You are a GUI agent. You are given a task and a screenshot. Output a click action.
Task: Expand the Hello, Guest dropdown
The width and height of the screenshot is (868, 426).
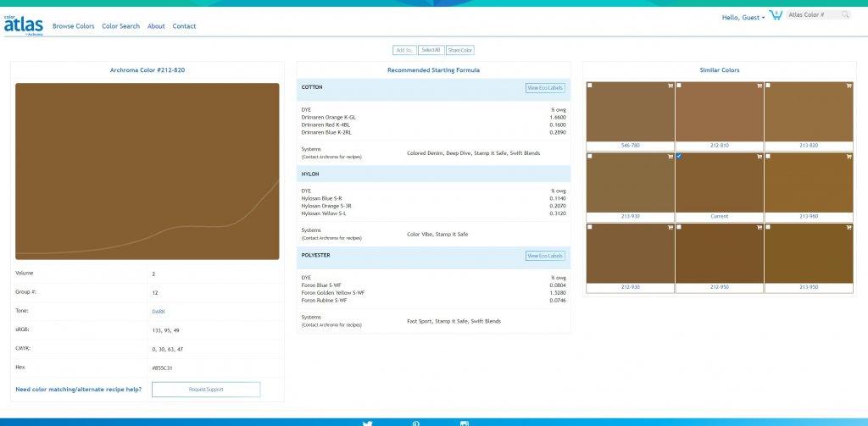click(743, 17)
